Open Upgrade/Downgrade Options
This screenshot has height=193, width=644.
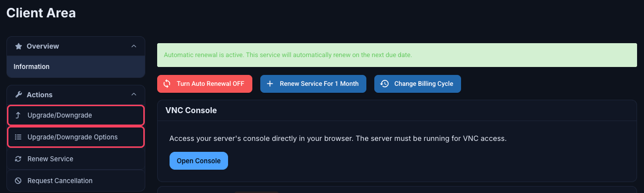click(76, 137)
